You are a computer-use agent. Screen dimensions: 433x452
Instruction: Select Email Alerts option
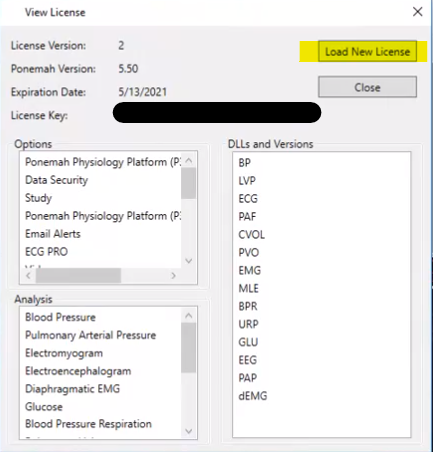point(53,234)
